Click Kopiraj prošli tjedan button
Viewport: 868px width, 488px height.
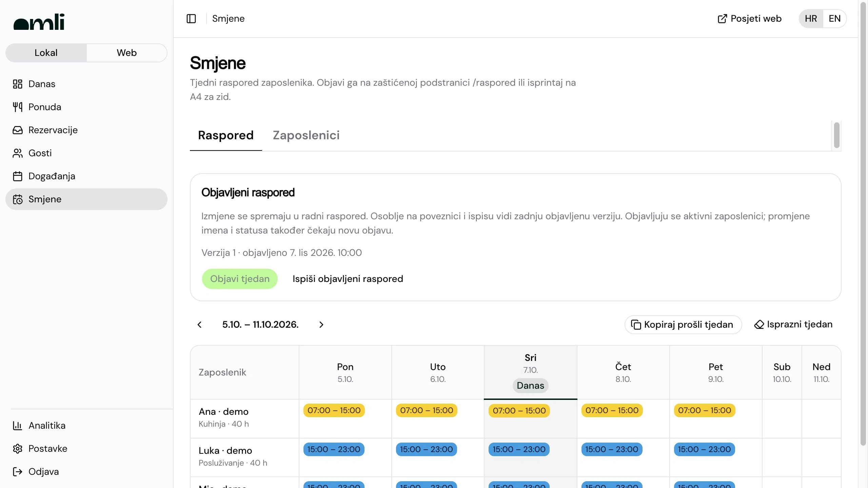click(683, 325)
